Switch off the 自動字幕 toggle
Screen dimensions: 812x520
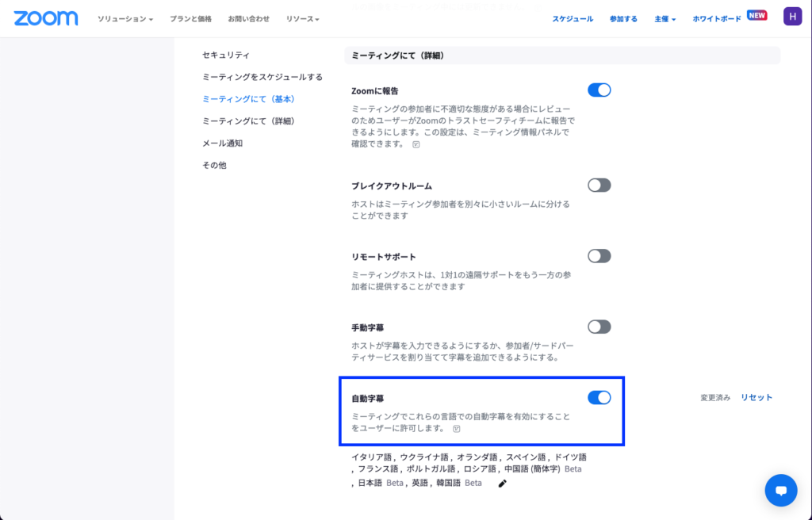click(x=599, y=397)
